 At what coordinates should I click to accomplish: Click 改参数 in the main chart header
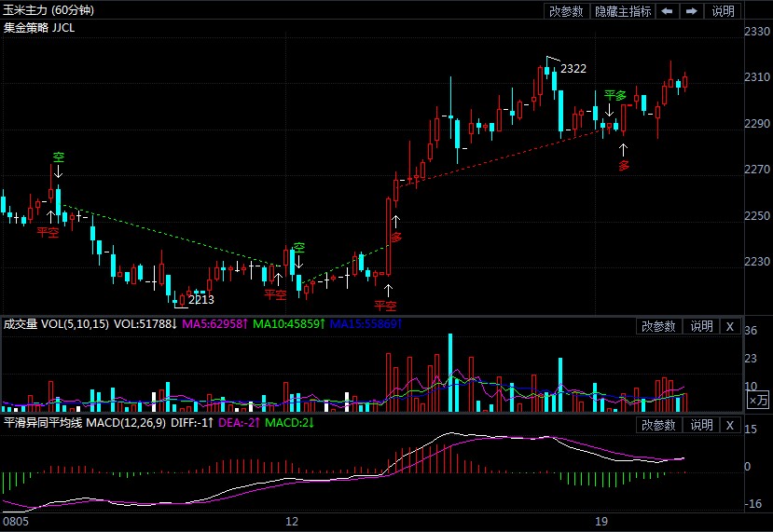coord(566,11)
